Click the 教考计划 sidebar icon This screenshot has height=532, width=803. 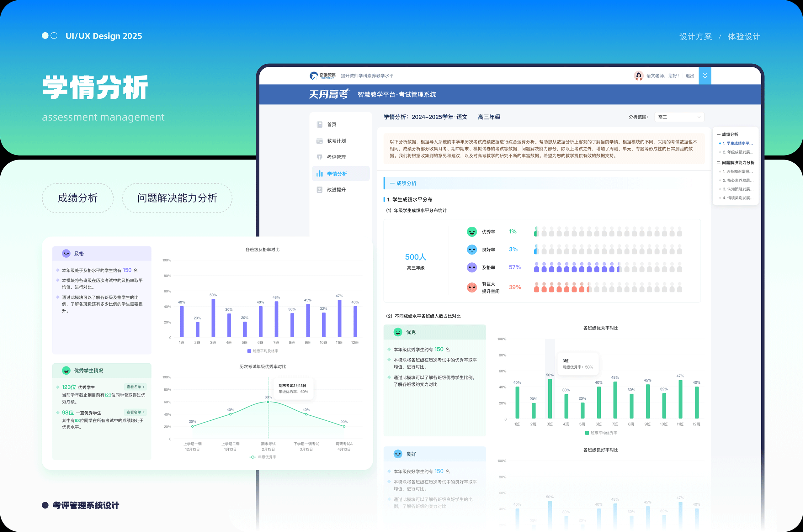[319, 141]
